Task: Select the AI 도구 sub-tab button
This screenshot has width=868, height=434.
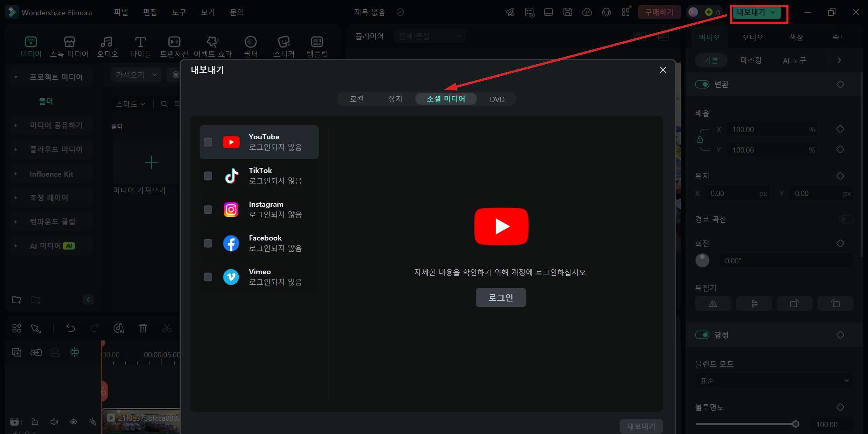Action: tap(794, 60)
